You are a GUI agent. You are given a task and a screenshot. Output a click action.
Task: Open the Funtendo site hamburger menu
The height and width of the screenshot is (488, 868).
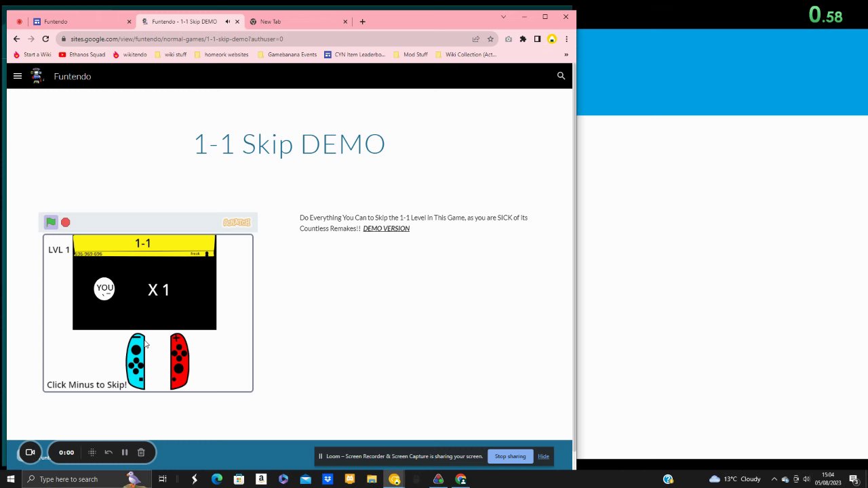click(18, 76)
